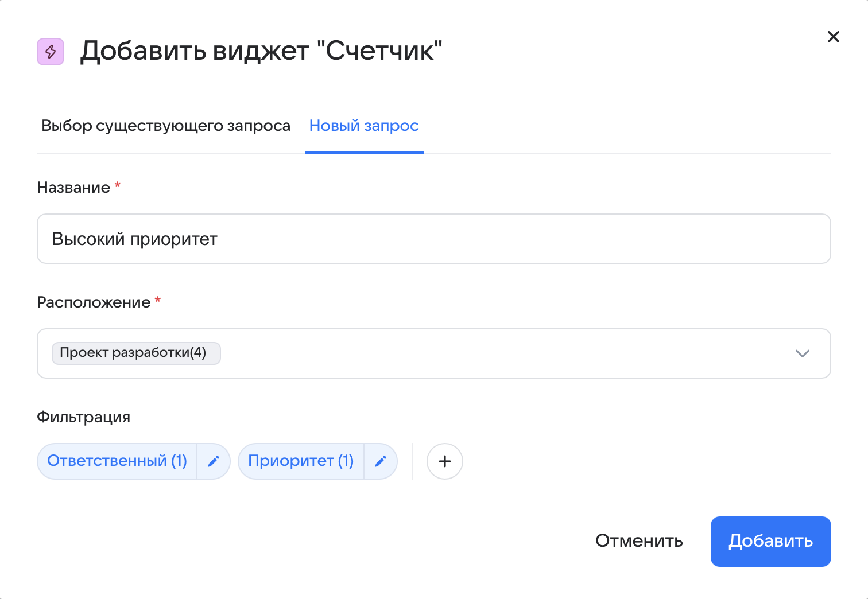Click the chevron in the Расположение field
Viewport: 868px width, 599px height.
[x=803, y=353]
